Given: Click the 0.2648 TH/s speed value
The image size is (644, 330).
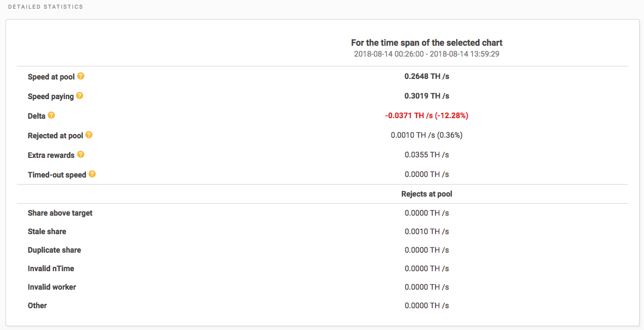Looking at the screenshot, I should (426, 76).
